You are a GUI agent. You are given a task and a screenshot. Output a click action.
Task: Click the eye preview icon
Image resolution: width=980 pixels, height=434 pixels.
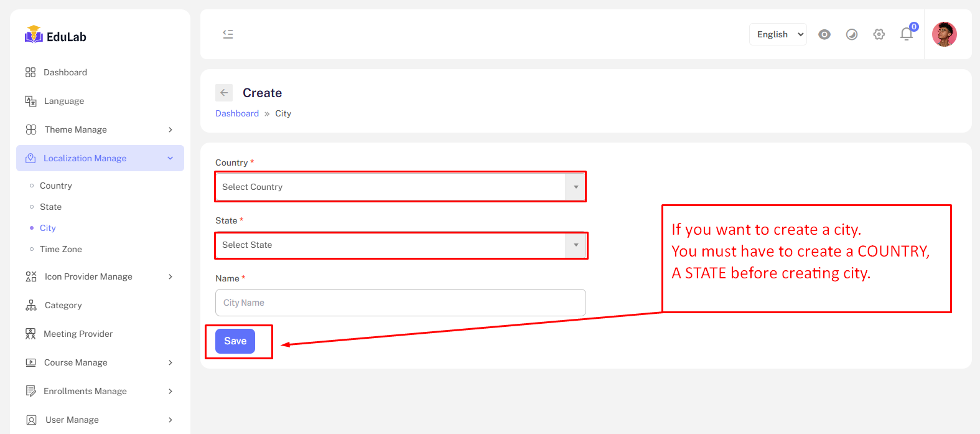pyautogui.click(x=824, y=34)
